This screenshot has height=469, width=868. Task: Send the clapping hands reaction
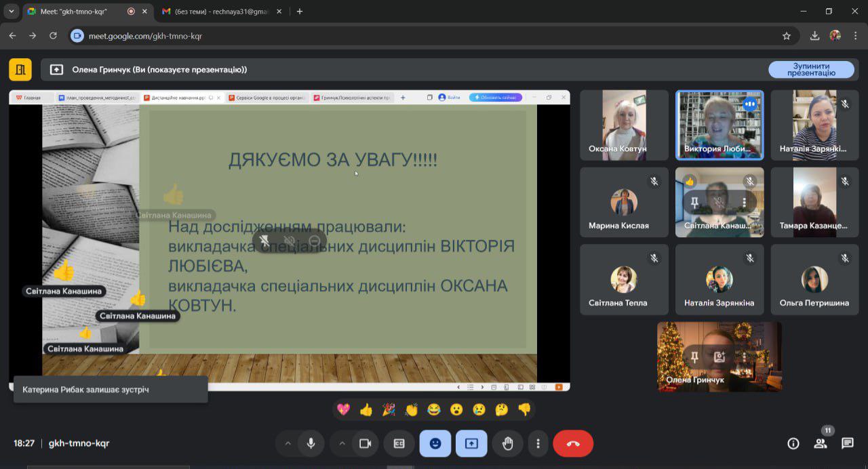point(411,409)
